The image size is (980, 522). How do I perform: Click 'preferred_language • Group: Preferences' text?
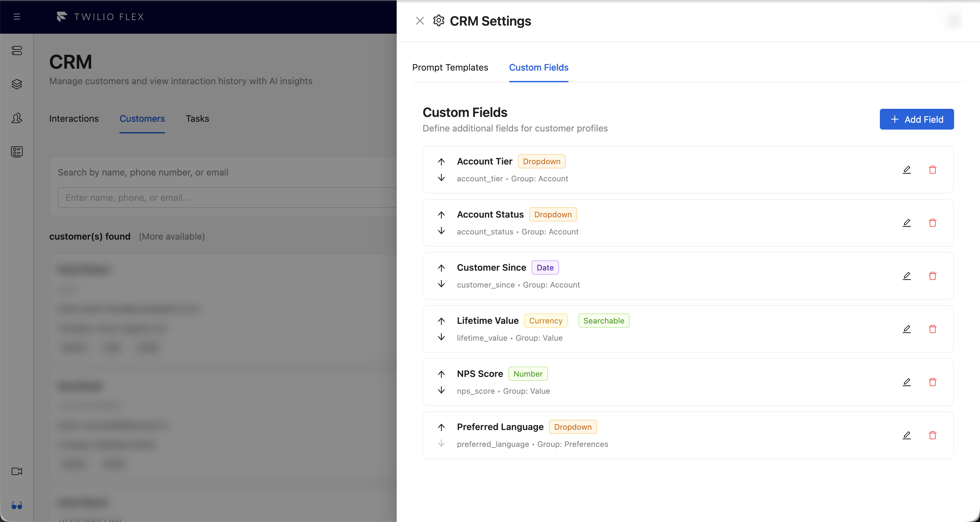click(x=532, y=444)
